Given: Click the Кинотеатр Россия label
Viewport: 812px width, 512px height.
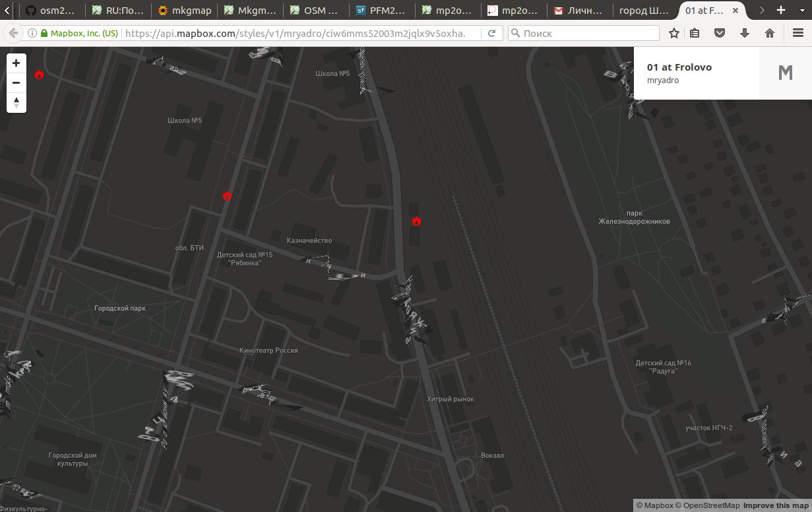Looking at the screenshot, I should [268, 350].
